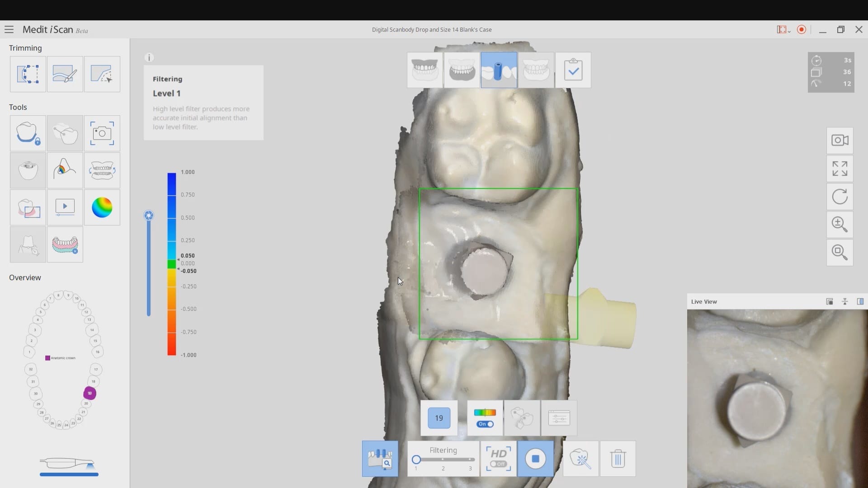Switch to the scanbody scan stage
This screenshot has width=868, height=488.
tap(499, 70)
